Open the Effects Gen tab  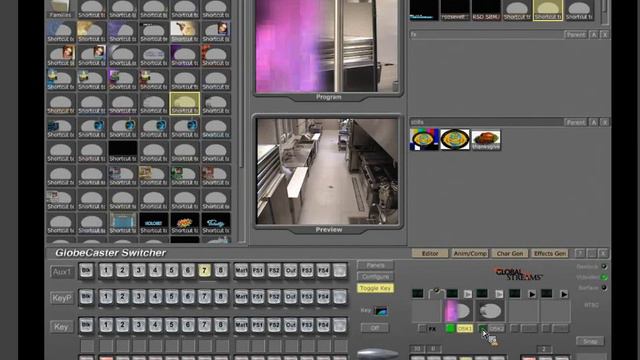550,253
